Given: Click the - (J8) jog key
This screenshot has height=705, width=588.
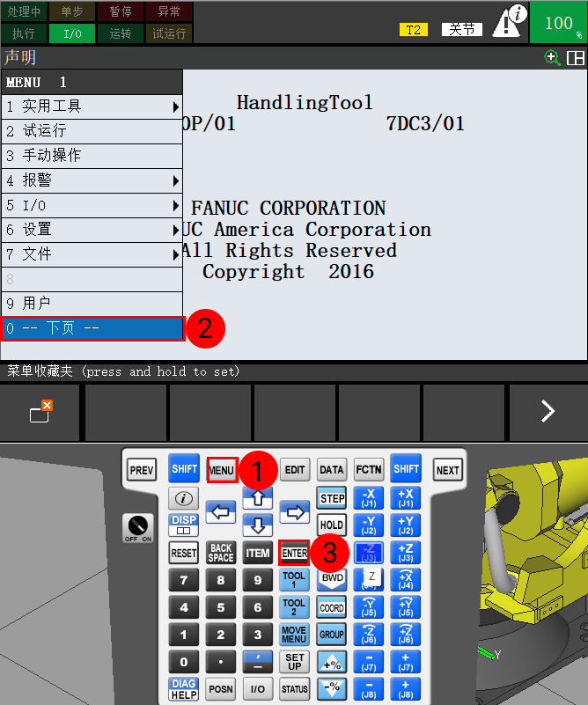Looking at the screenshot, I should click(369, 689).
